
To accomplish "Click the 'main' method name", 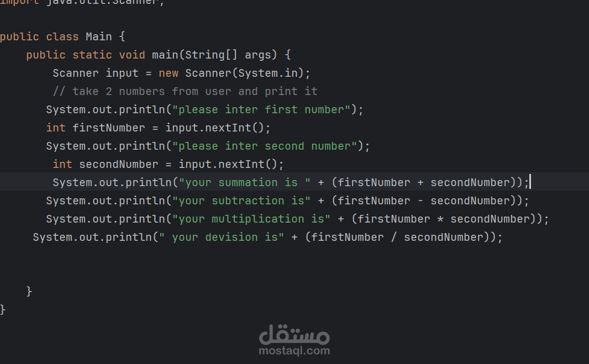I will coord(165,55).
